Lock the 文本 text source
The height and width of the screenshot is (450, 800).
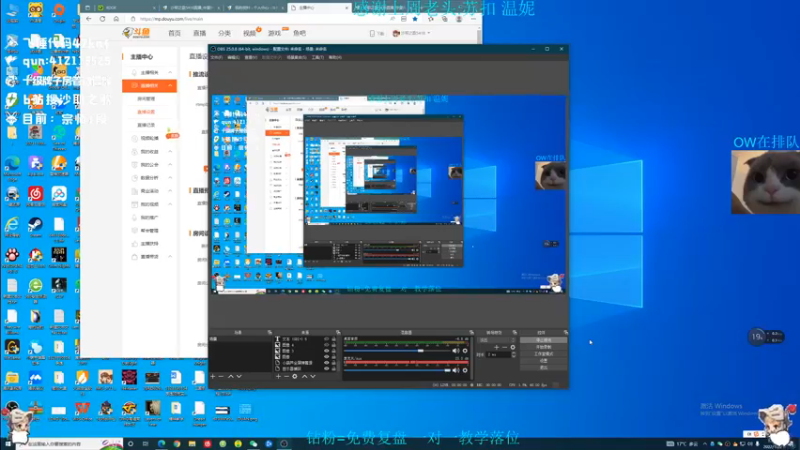(334, 339)
